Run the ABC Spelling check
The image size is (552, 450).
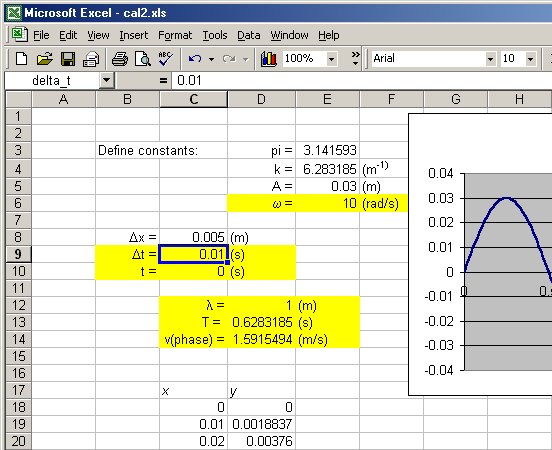(x=165, y=59)
